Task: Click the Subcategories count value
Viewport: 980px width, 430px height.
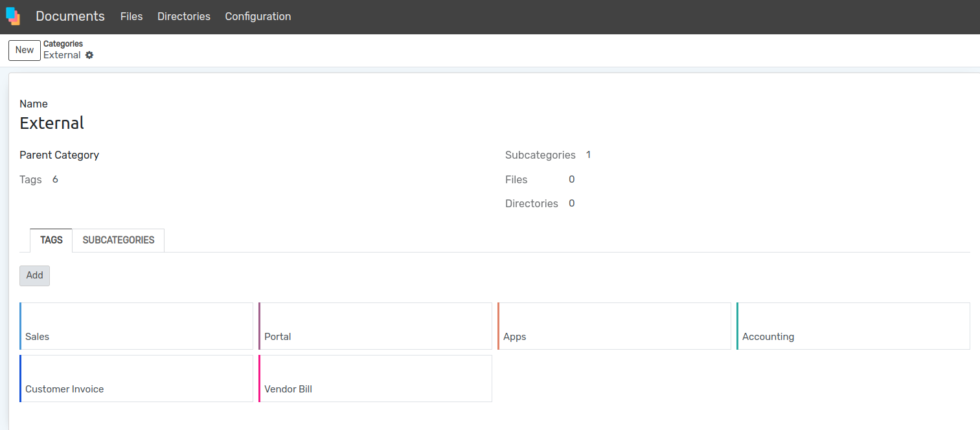Action: 588,155
